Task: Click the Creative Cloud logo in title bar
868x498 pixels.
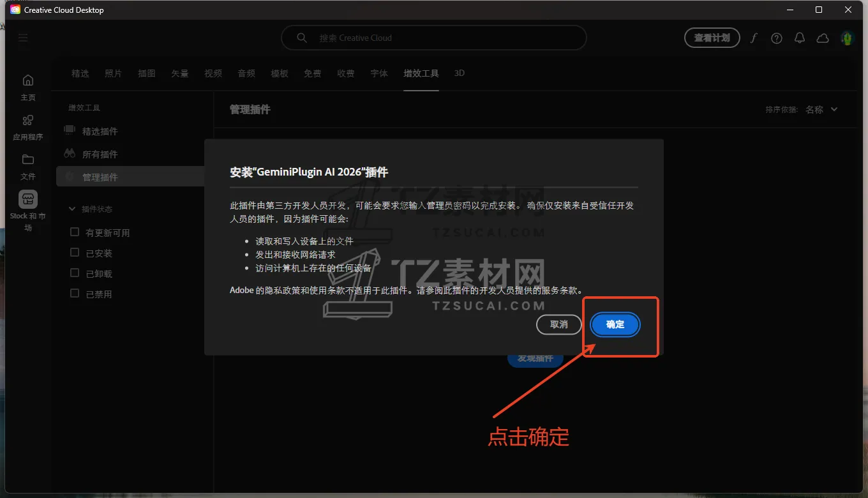Action: pos(15,10)
